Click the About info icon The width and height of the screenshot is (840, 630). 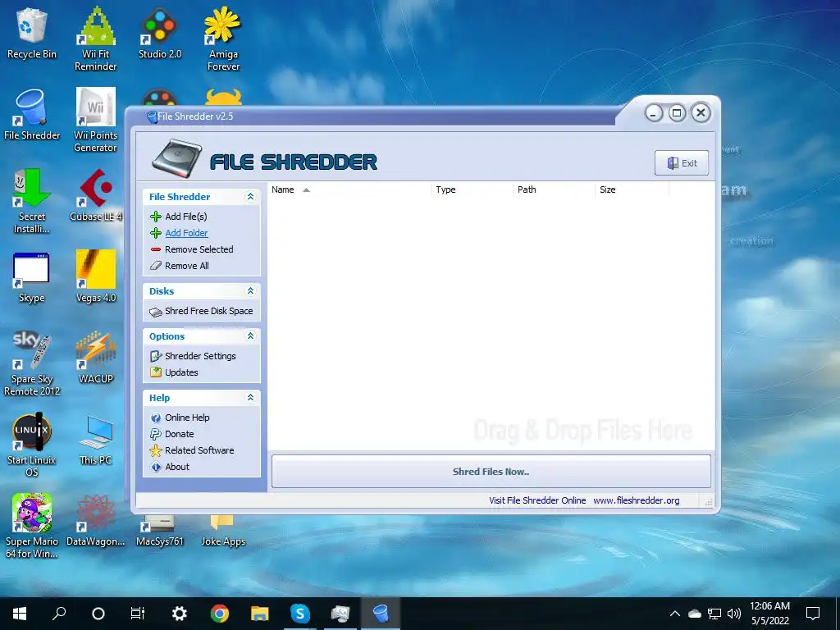point(156,467)
